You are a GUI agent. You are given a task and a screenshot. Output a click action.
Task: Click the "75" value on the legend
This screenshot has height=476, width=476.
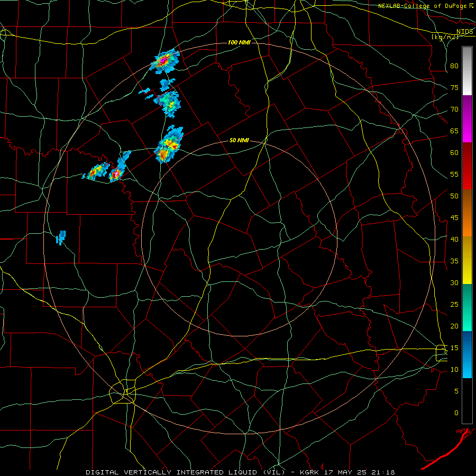(454, 87)
